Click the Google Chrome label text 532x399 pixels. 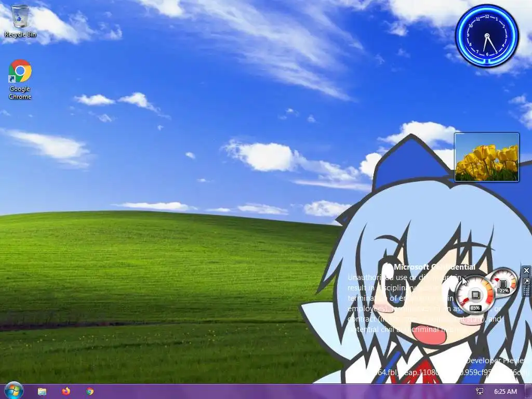point(20,92)
